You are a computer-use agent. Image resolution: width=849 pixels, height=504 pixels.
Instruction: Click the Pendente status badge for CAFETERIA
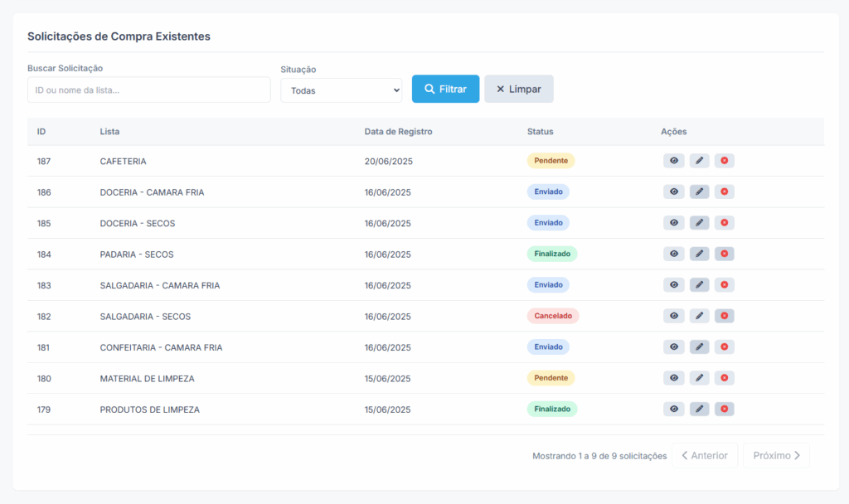pyautogui.click(x=551, y=161)
